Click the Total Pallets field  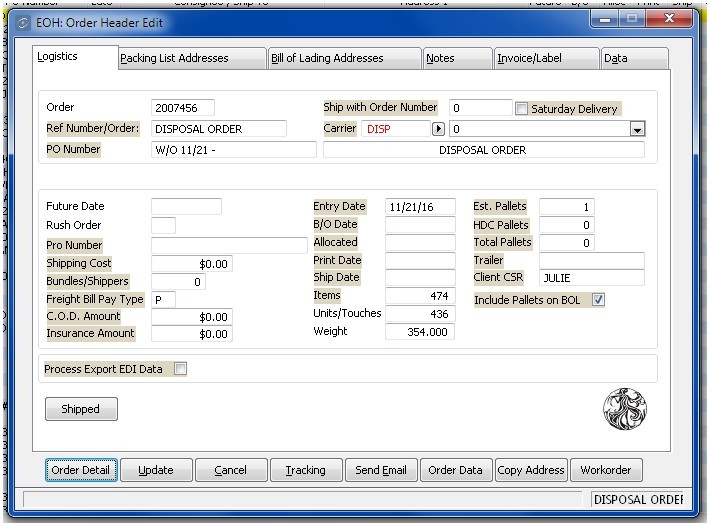[x=567, y=243]
